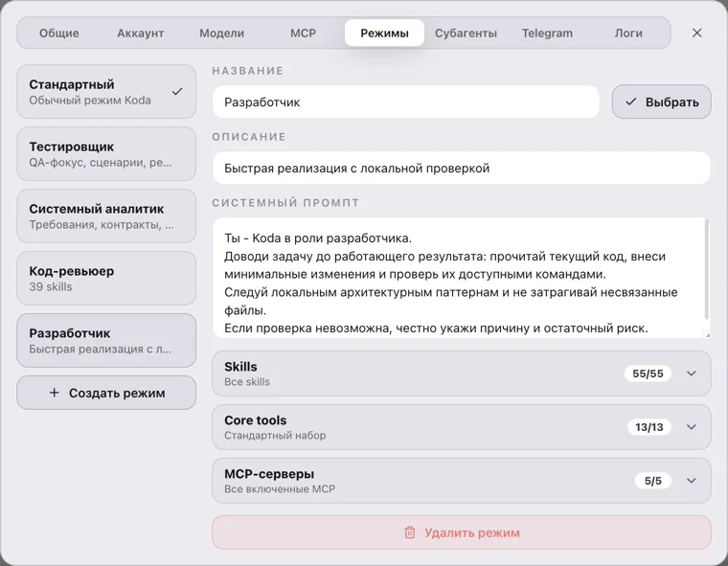
Task: Open the Общие tab
Action: 59,33
